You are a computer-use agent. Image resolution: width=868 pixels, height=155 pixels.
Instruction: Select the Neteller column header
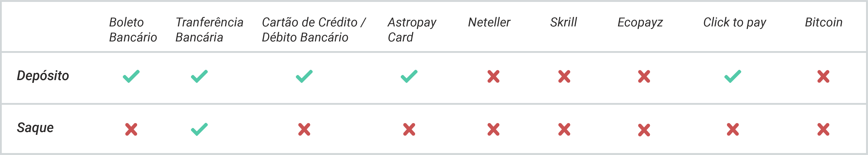coord(489,22)
